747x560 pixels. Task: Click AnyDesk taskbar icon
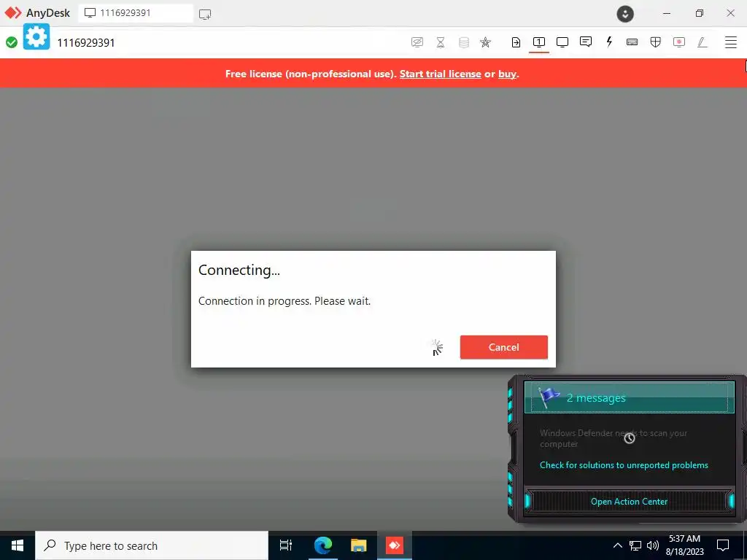pyautogui.click(x=395, y=545)
